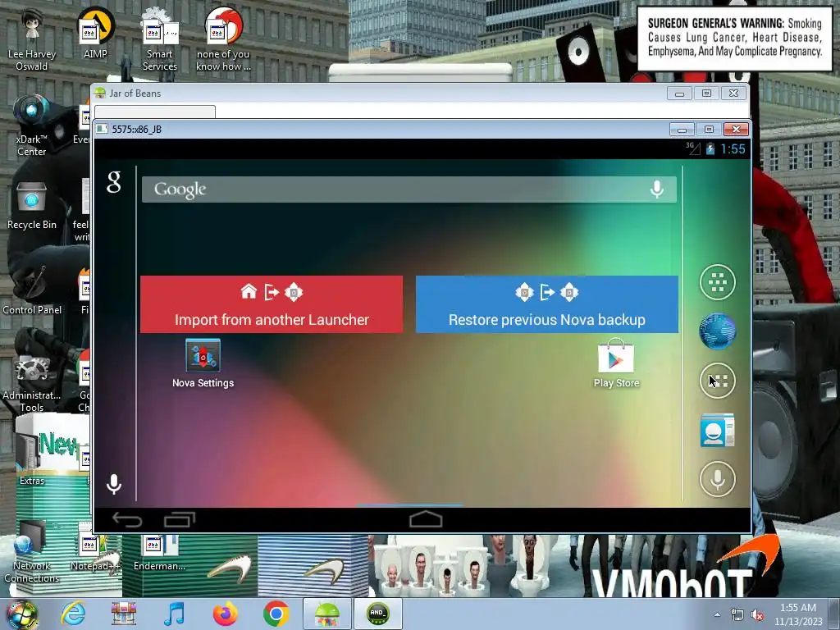840x630 pixels.
Task: Launch Internet Explorer from the taskbar
Action: point(73,614)
